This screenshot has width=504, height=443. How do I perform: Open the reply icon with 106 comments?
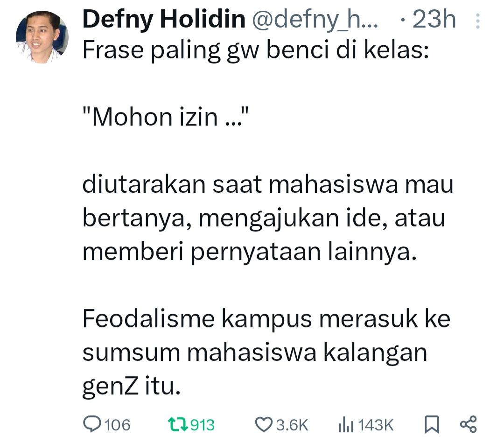pos(92,424)
